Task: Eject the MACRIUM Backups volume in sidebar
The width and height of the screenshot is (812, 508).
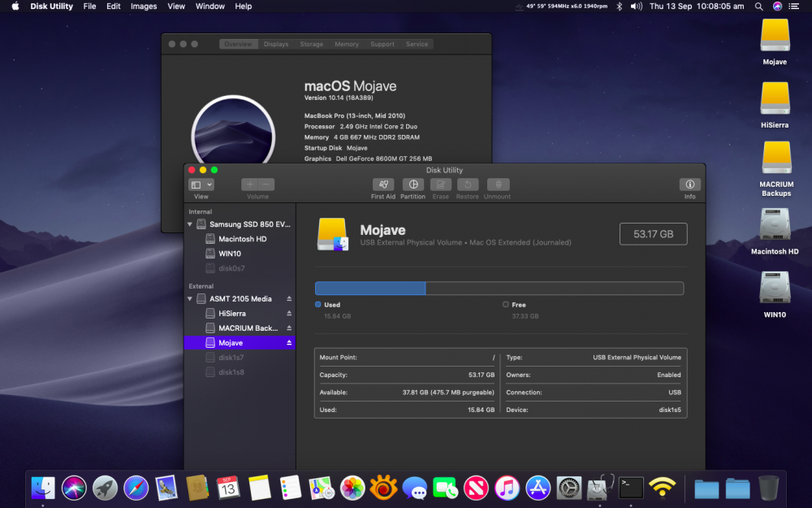Action: [x=289, y=328]
